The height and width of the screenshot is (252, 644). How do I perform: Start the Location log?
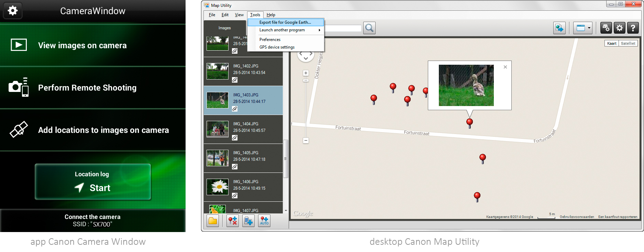click(93, 182)
